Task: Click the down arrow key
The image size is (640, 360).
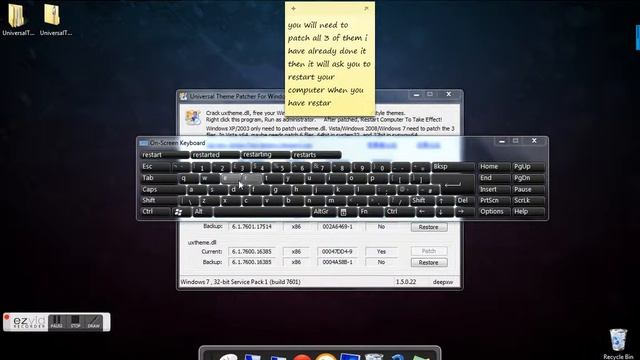Action: (x=441, y=212)
